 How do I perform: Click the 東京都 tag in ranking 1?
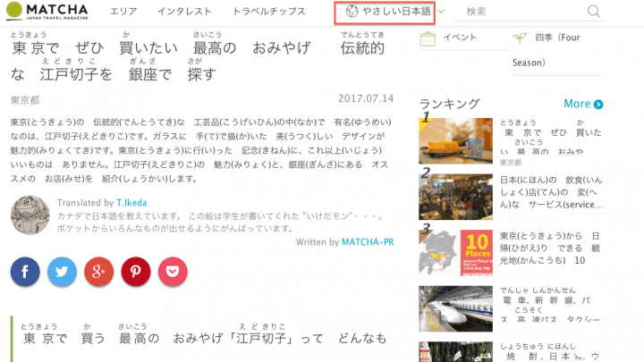(x=511, y=163)
